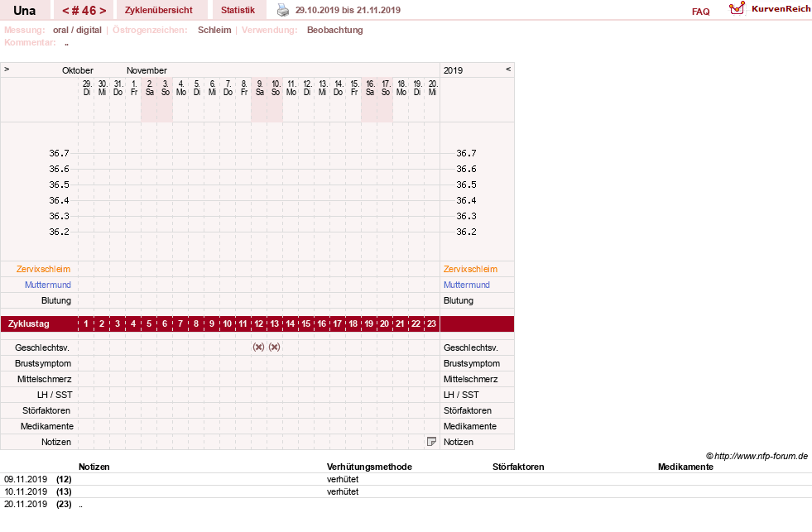This screenshot has width=812, height=532.
Task: Click the intercourse mark on cycle day 13
Action: click(275, 347)
